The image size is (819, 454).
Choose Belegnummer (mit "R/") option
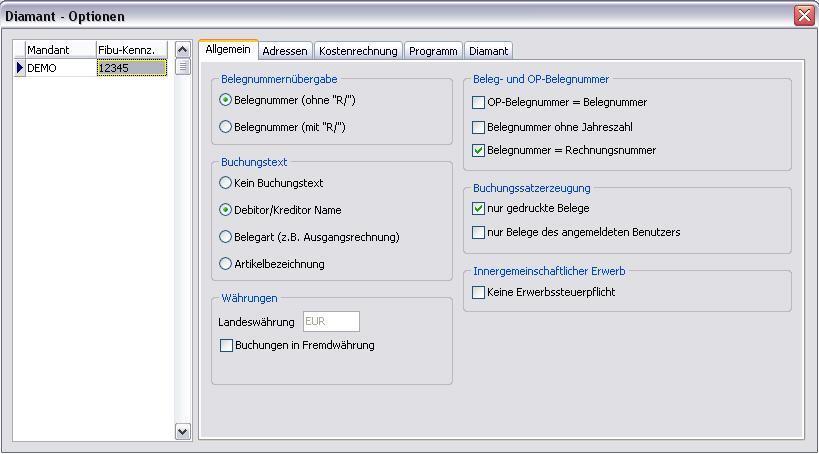pyautogui.click(x=226, y=127)
